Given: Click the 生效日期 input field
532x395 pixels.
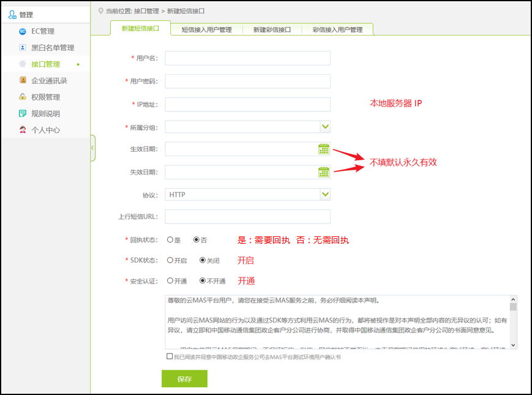Looking at the screenshot, I should click(248, 149).
